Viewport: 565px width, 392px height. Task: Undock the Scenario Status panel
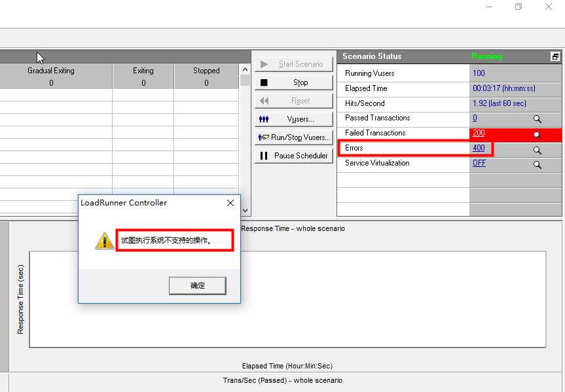click(x=555, y=56)
